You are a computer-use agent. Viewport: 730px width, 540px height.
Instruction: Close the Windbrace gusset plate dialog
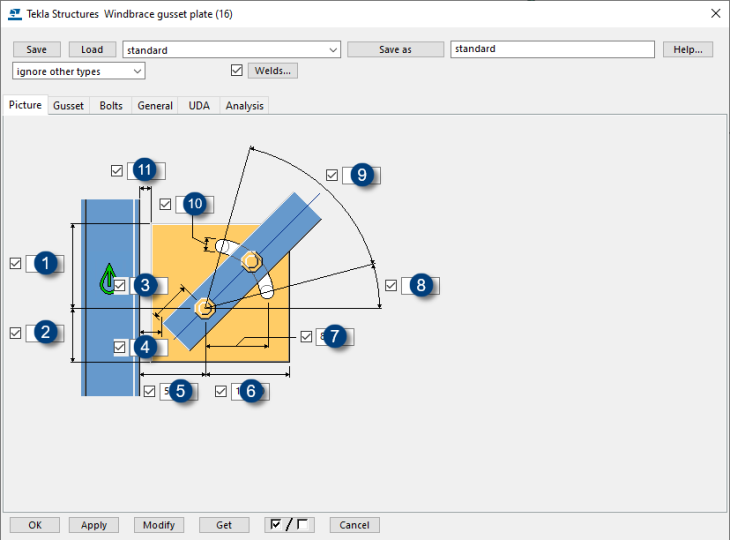(716, 14)
